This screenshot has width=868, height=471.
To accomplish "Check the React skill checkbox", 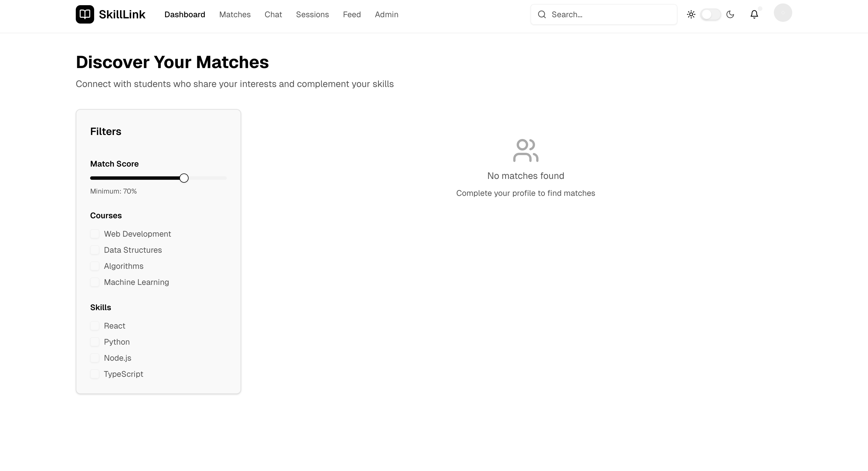I will pos(95,326).
